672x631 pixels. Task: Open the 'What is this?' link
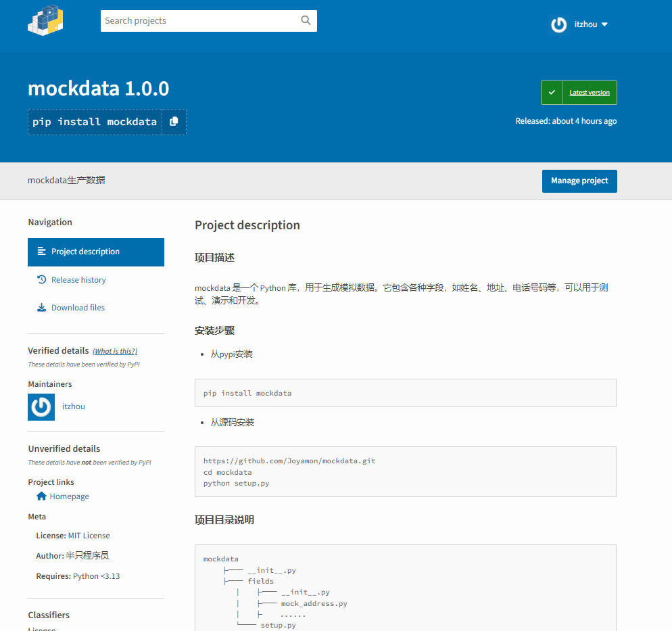[115, 351]
